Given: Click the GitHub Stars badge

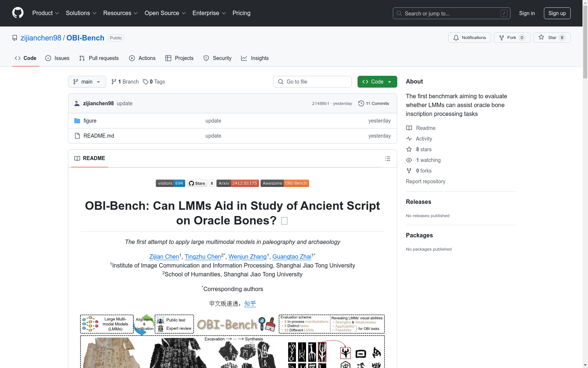Looking at the screenshot, I should (201, 183).
